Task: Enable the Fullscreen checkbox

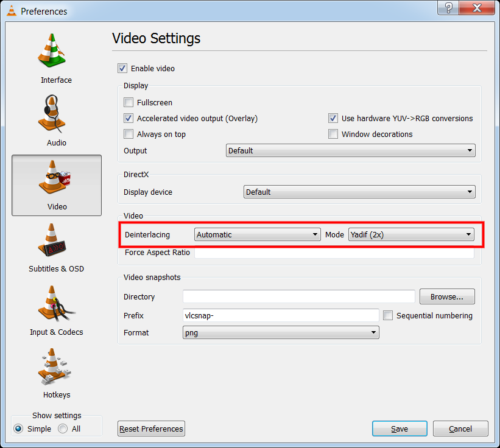Action: pos(129,102)
